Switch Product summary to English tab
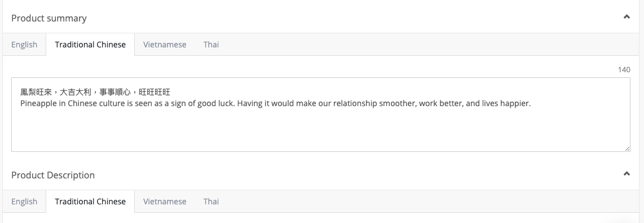The height and width of the screenshot is (223, 644). click(24, 45)
